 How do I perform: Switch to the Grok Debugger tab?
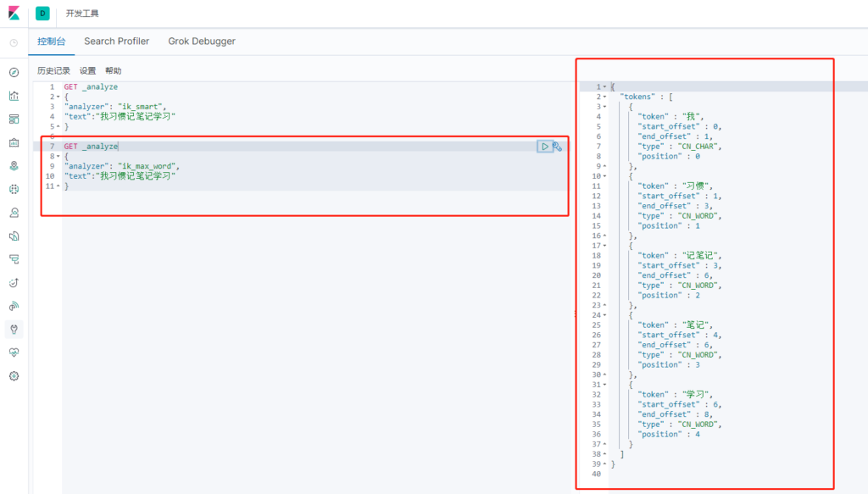tap(202, 42)
